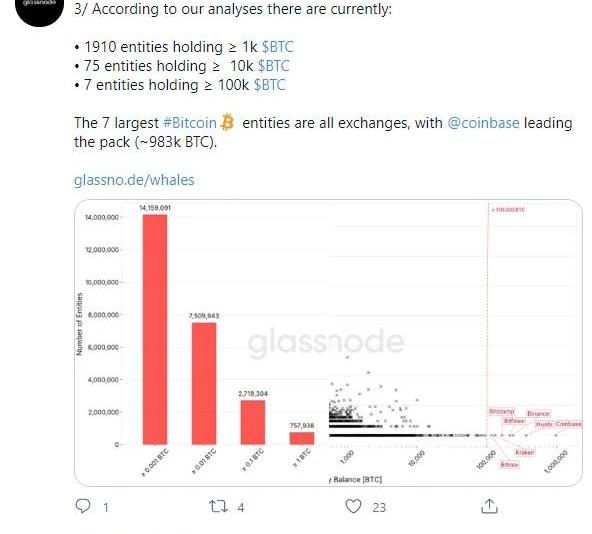The image size is (592, 534).
Task: Click the tallest red bar labeled 14,159,091
Action: [x=155, y=329]
